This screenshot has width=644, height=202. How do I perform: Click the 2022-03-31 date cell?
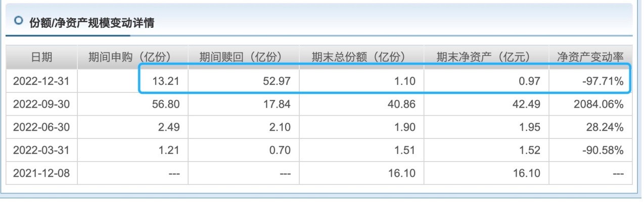pos(41,151)
